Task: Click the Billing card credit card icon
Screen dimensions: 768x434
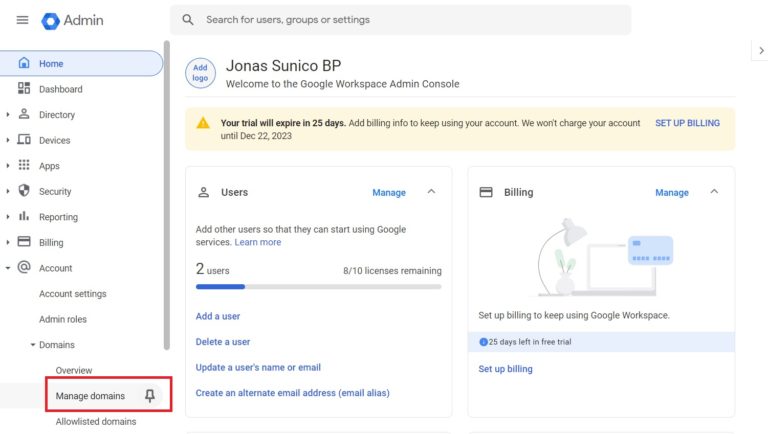Action: point(486,192)
